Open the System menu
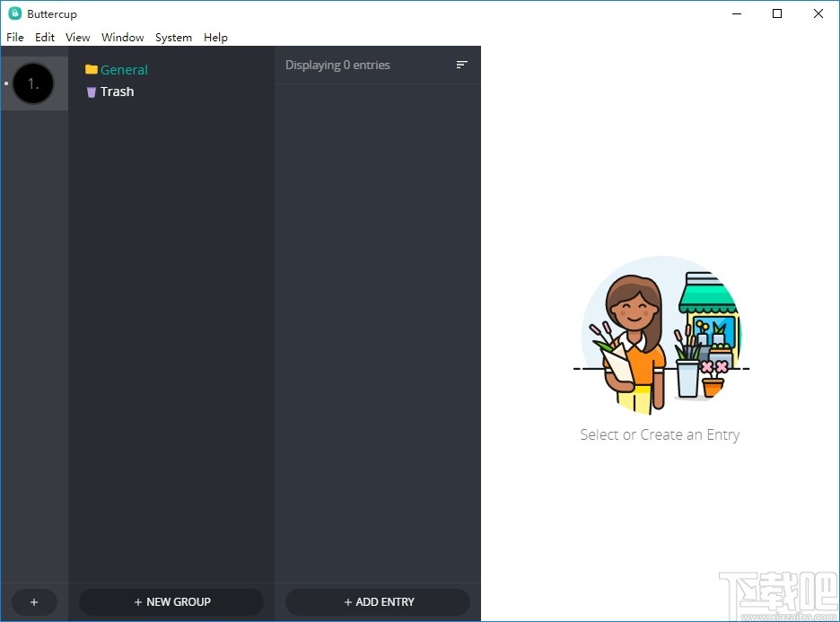Image resolution: width=840 pixels, height=622 pixels. (x=173, y=38)
